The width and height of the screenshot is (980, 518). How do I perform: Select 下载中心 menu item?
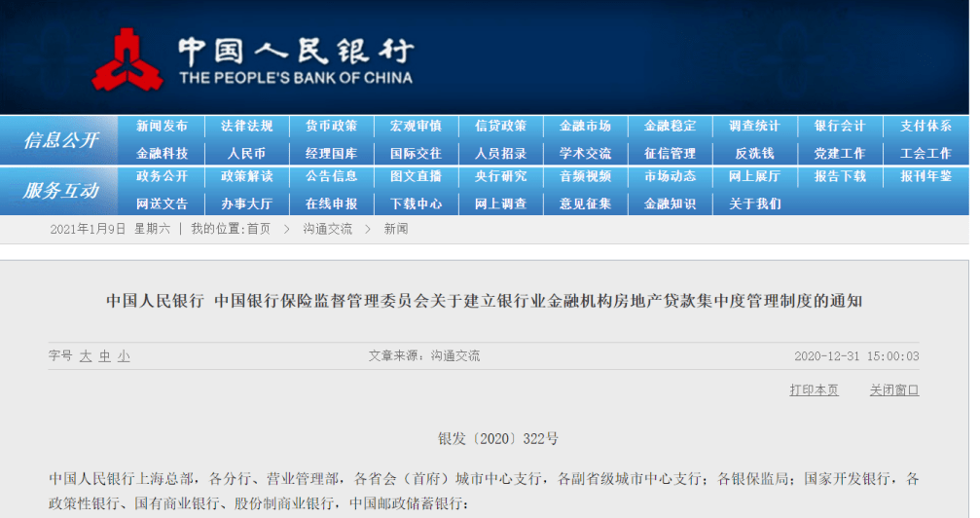coord(416,203)
